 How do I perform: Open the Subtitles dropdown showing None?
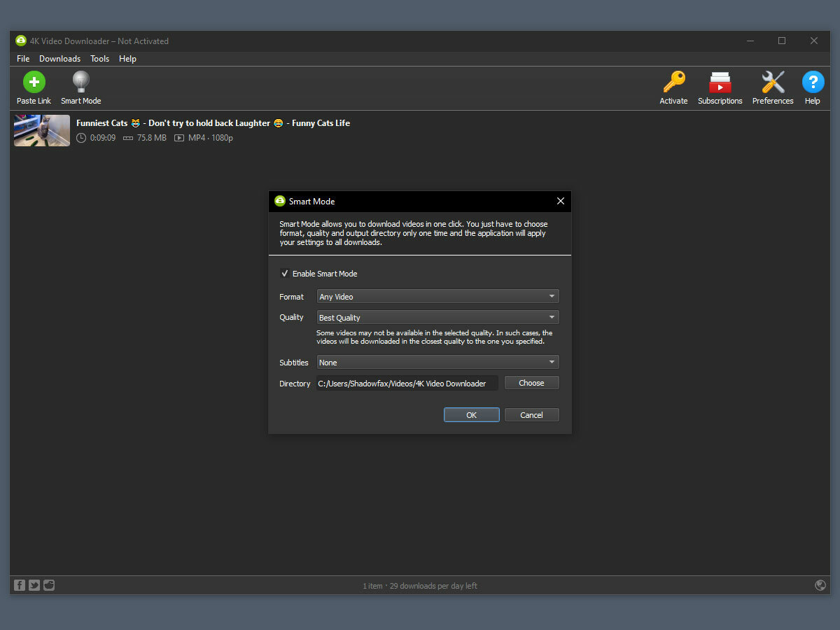tap(438, 362)
